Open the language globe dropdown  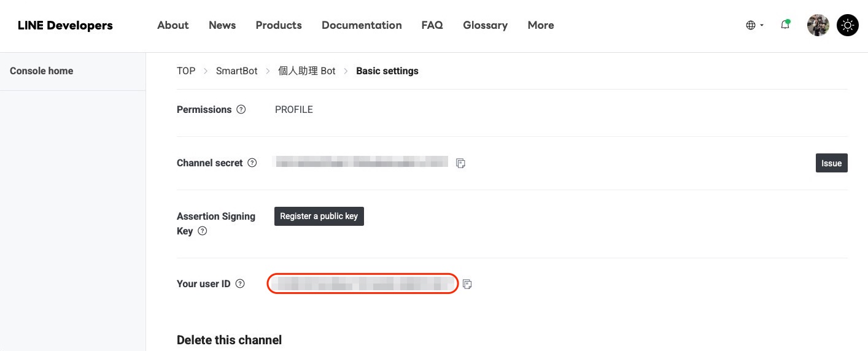coord(754,25)
